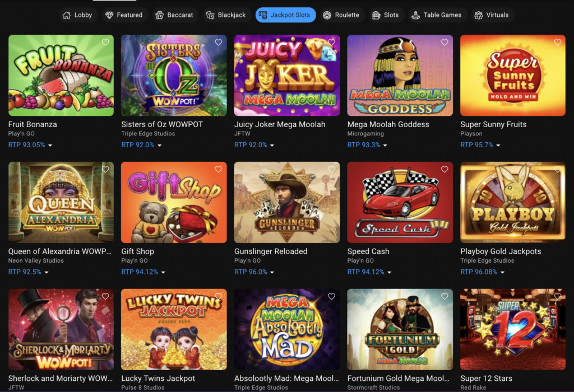Click the "Gunslinger Reloaded" title text

[271, 251]
